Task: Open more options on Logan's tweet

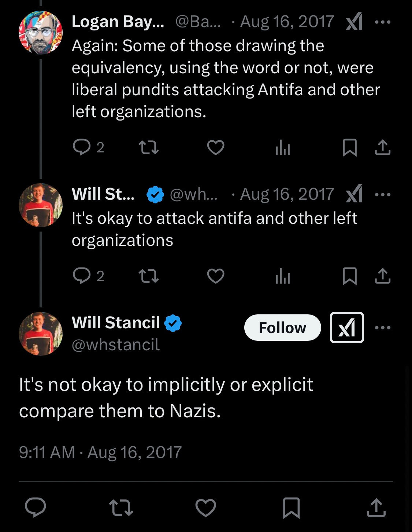Action: pos(383,22)
